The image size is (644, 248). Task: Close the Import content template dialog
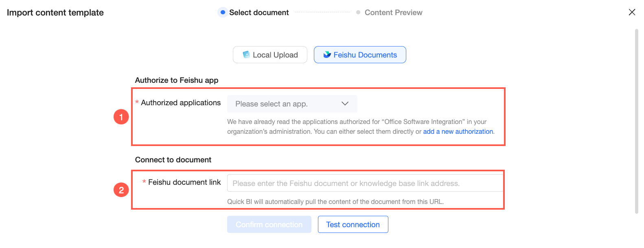click(x=632, y=12)
